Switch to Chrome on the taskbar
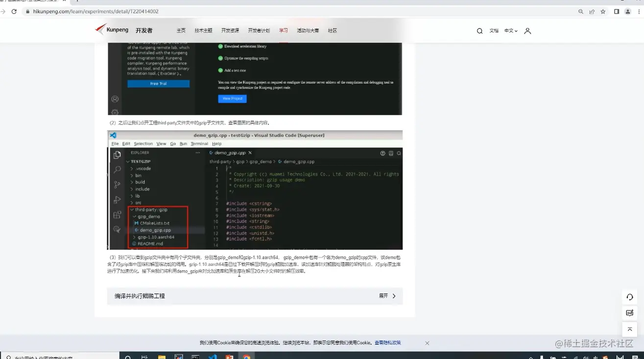 [x=246, y=357]
